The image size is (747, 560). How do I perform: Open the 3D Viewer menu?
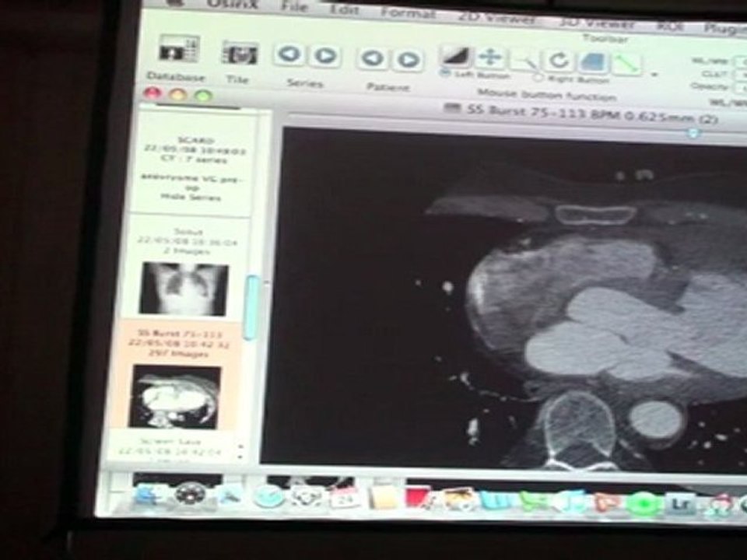click(598, 23)
